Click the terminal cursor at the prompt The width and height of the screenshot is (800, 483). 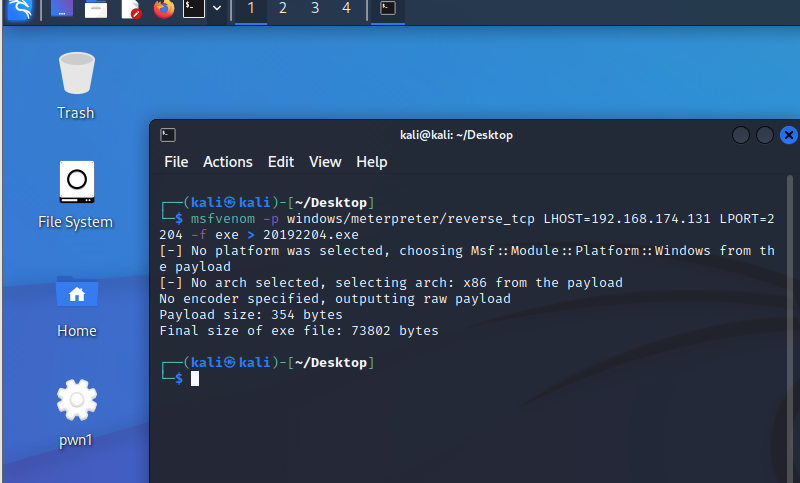(x=195, y=378)
